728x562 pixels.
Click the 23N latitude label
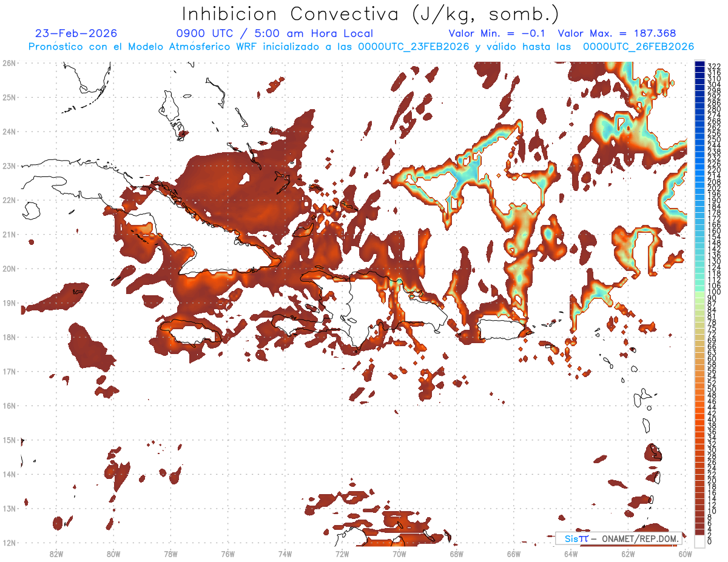tap(8, 166)
